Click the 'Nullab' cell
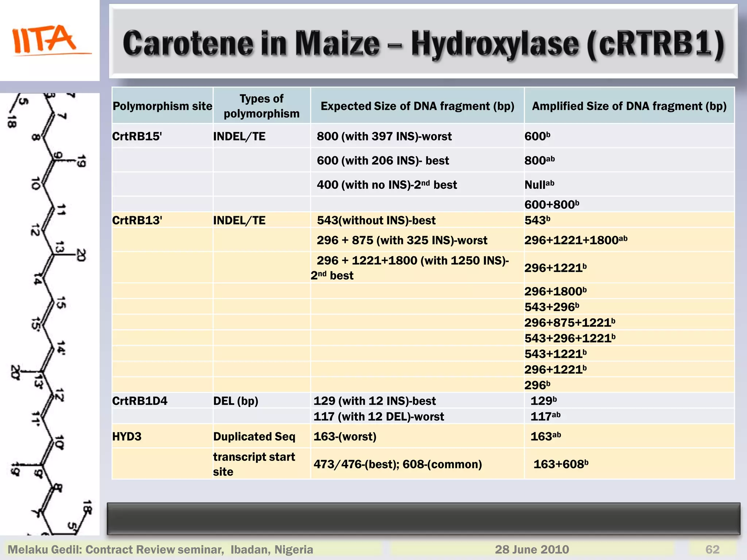Screen dimensions: 747x560 click(629, 184)
